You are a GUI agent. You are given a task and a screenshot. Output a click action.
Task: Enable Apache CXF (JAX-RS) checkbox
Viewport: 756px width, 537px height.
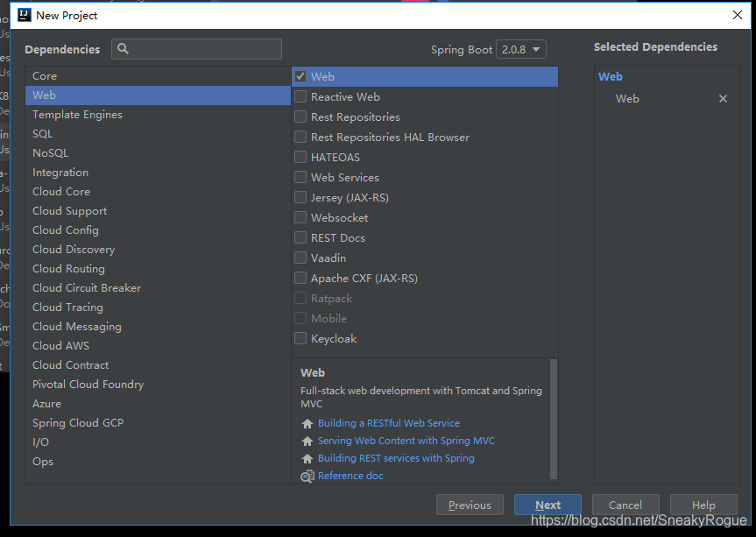300,279
